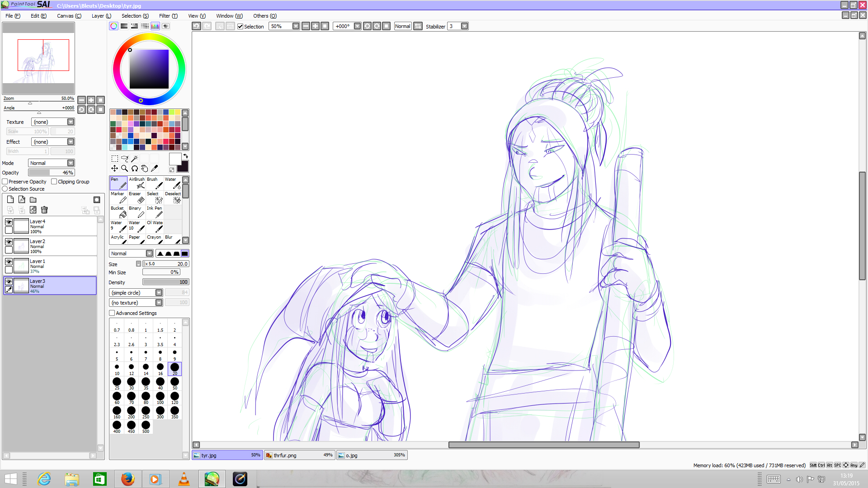Image resolution: width=868 pixels, height=488 pixels.
Task: Enable Advanced Settings checkbox
Action: coord(112,313)
